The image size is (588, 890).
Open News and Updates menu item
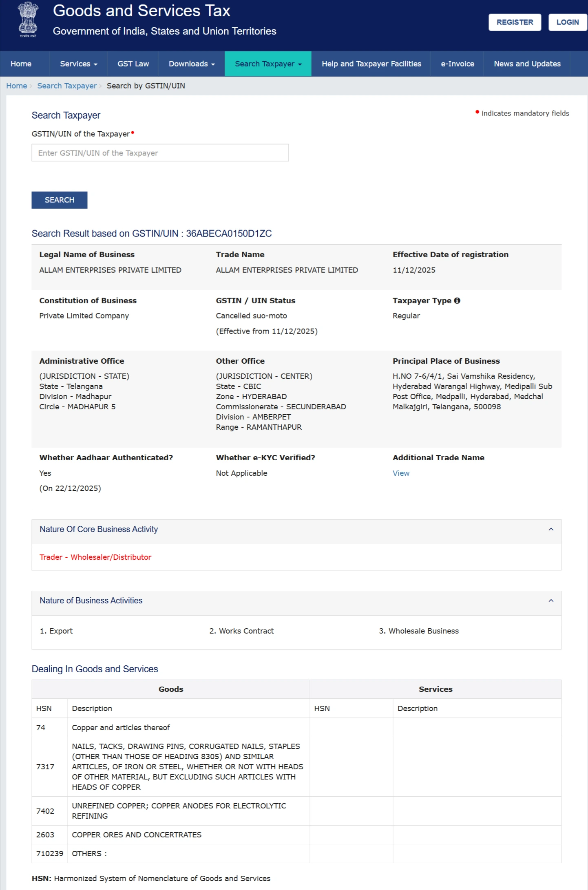(x=527, y=64)
